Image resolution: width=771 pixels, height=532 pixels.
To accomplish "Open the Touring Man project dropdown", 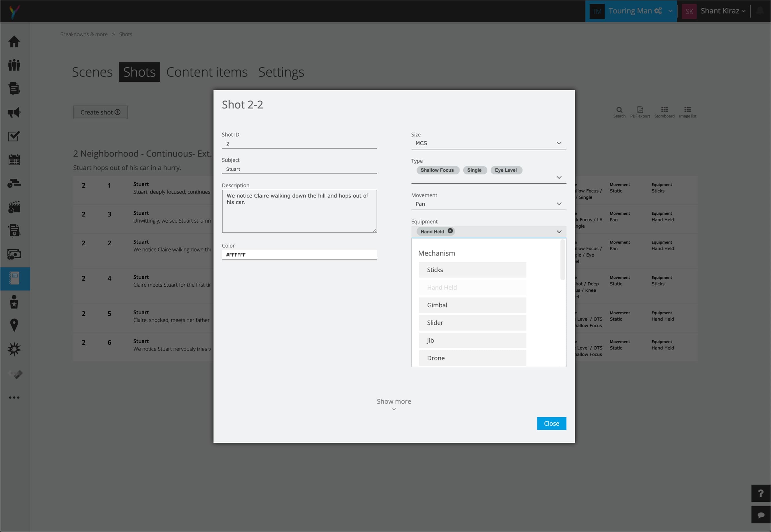I will pos(631,11).
